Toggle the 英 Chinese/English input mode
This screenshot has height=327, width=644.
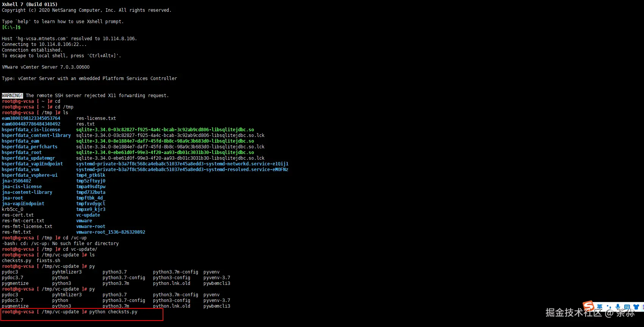(599, 307)
